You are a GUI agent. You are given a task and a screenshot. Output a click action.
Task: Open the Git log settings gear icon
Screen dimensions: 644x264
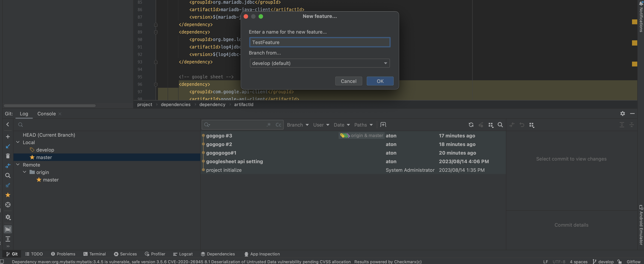pyautogui.click(x=622, y=114)
